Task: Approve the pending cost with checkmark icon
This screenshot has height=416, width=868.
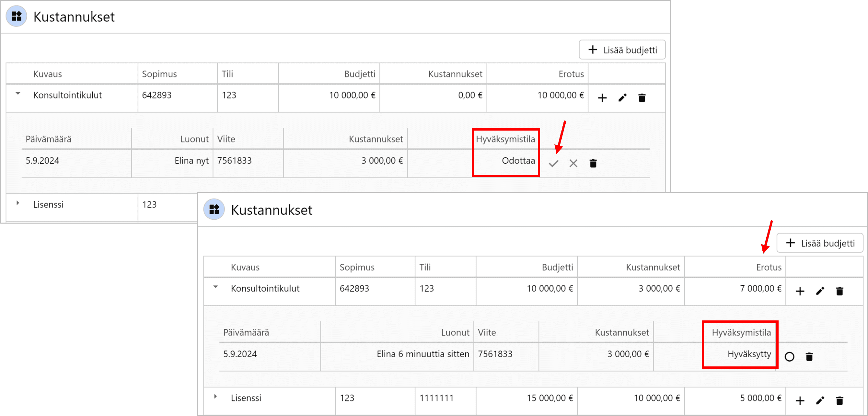Action: click(553, 164)
